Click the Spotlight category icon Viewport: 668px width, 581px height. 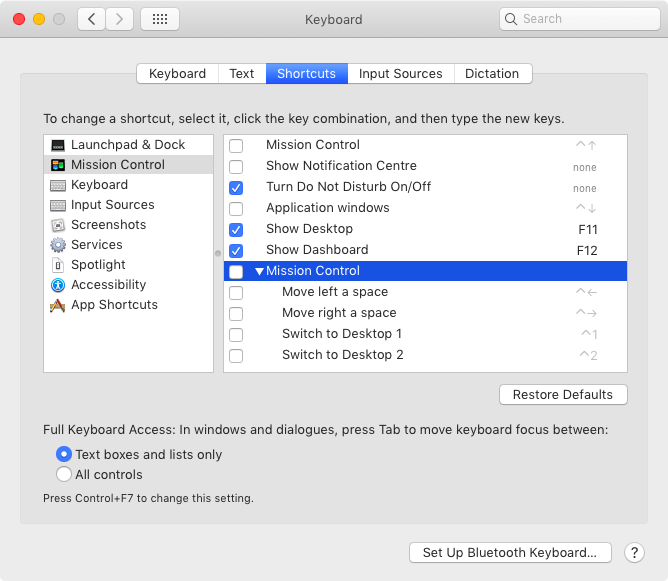coord(58,265)
